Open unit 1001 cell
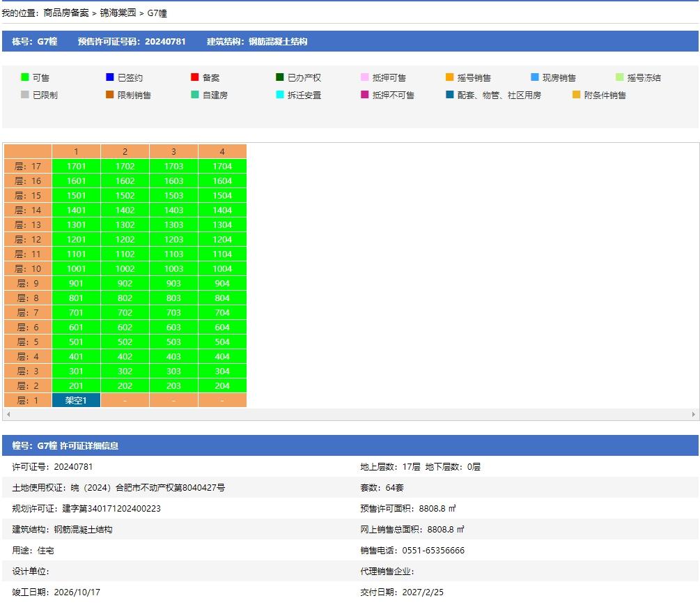700x605 pixels. (x=77, y=268)
